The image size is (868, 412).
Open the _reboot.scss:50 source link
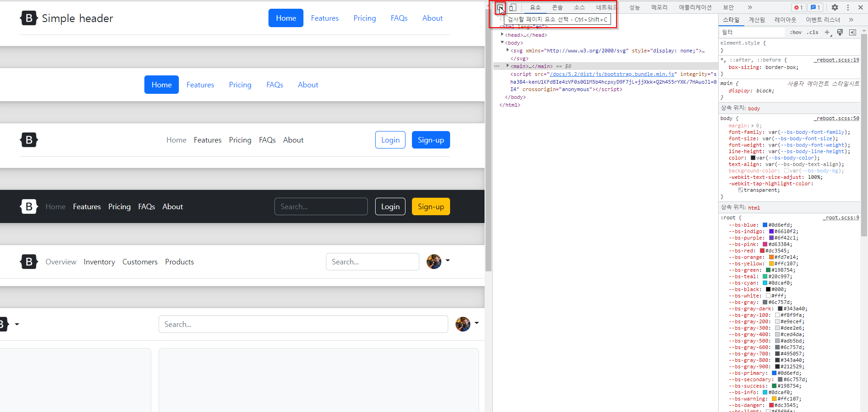click(x=836, y=118)
